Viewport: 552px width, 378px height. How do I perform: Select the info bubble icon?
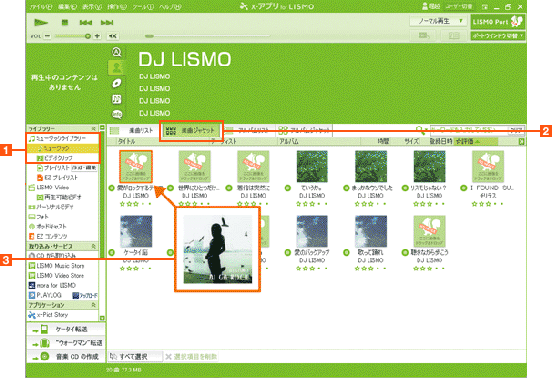(x=117, y=114)
